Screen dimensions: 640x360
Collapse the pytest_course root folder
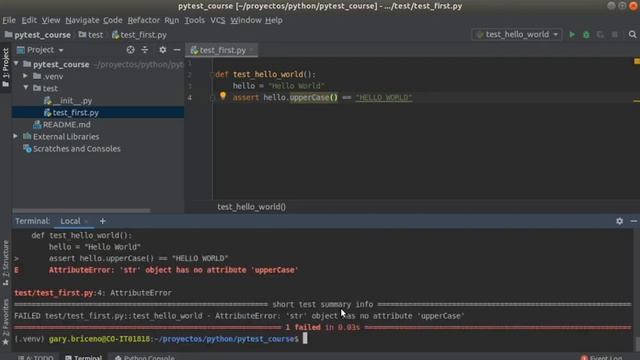(x=16, y=64)
